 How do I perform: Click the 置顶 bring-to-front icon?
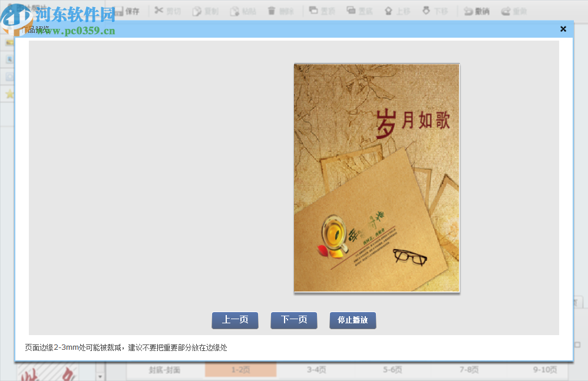[315, 11]
